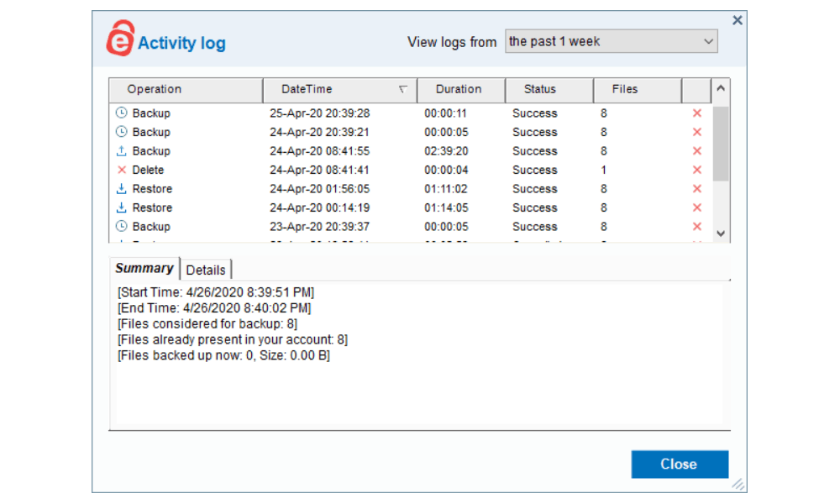Viewport: 840px width, 504px height.
Task: Click the Start Time summary line
Action: [x=216, y=292]
